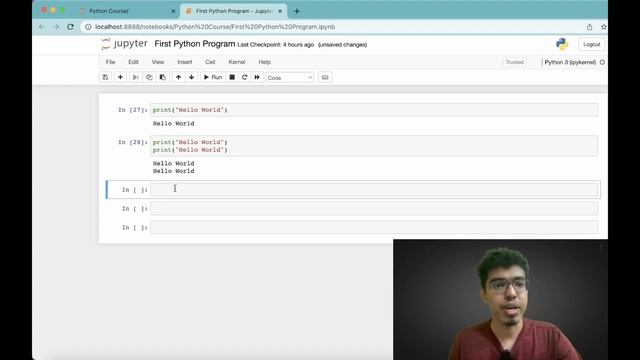
Task: Paste cells below icon
Action: coord(163,77)
